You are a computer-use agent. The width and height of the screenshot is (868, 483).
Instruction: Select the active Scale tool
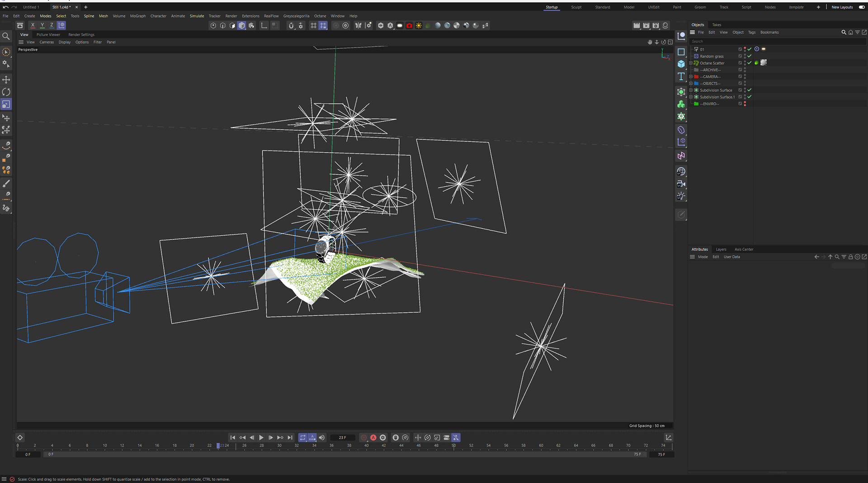click(6, 104)
